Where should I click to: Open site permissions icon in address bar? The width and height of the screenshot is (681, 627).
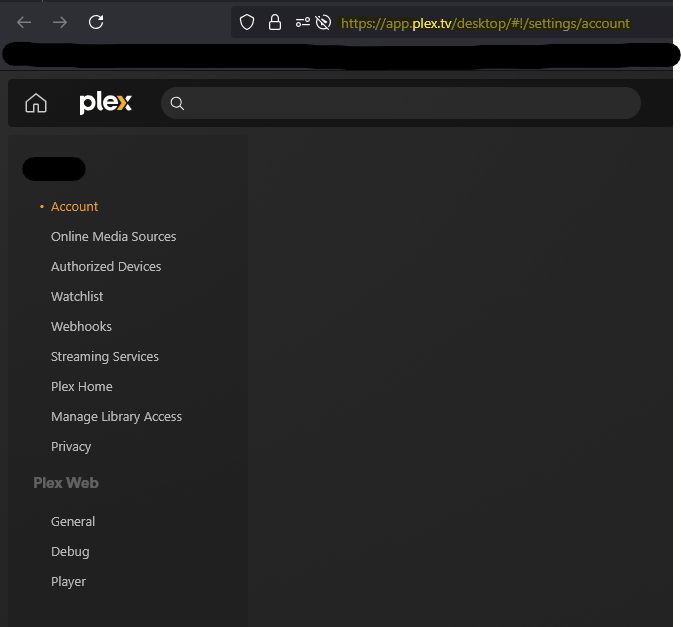(x=303, y=22)
